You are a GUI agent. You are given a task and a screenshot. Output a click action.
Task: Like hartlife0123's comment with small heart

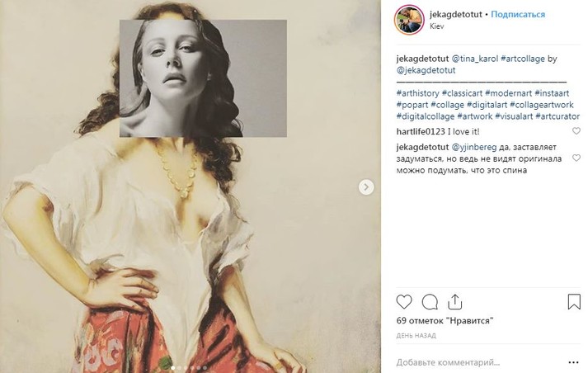coord(576,131)
